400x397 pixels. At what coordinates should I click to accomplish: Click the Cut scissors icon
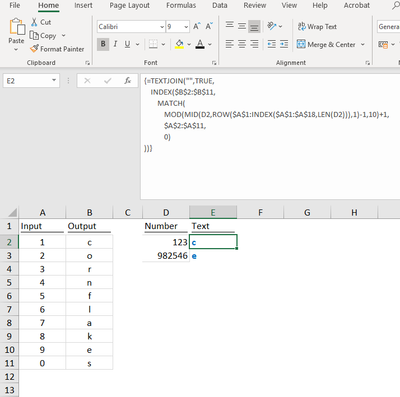click(34, 22)
